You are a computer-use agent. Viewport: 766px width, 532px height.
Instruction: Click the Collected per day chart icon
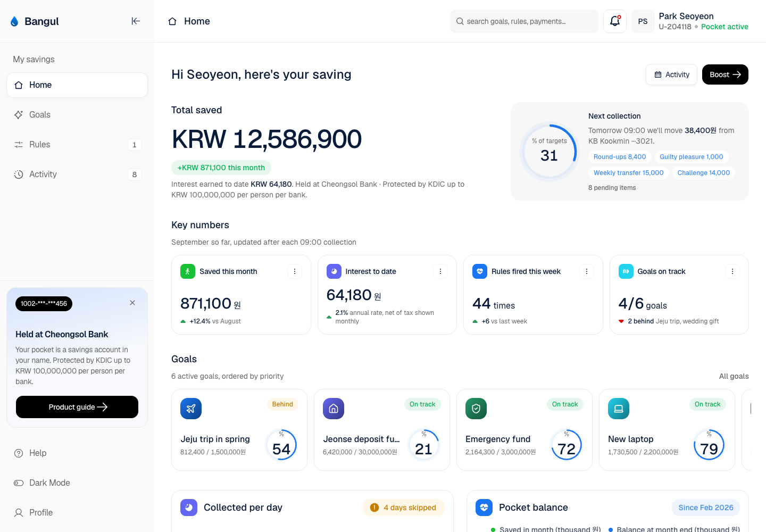[x=189, y=508]
